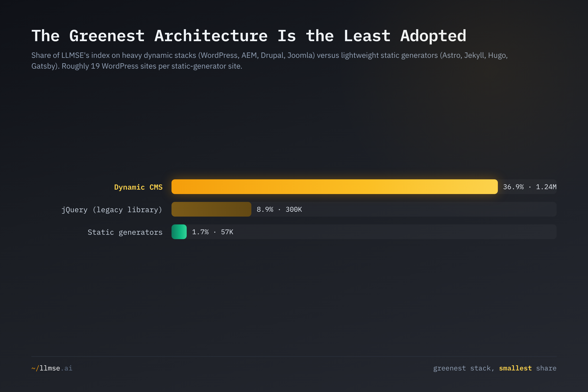Screen dimensions: 588x392
Task: Select the 'Dynamic CMS' row label
Action: [x=138, y=187]
